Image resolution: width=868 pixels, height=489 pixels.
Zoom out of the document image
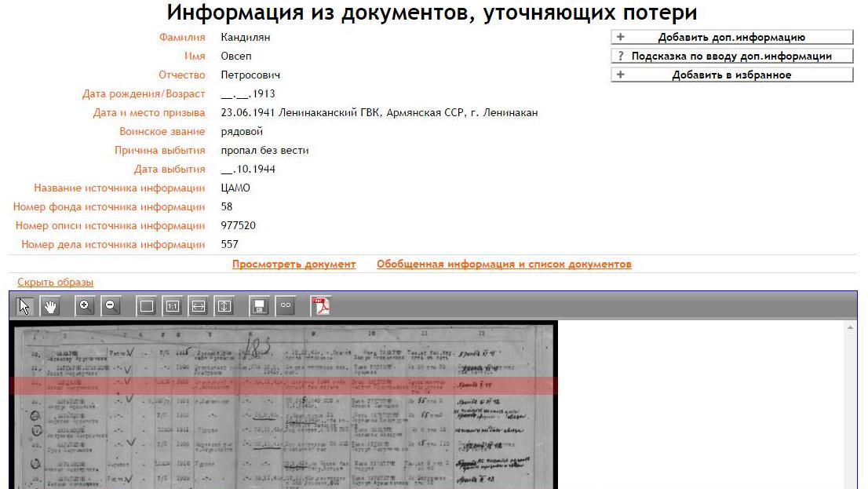tap(111, 306)
